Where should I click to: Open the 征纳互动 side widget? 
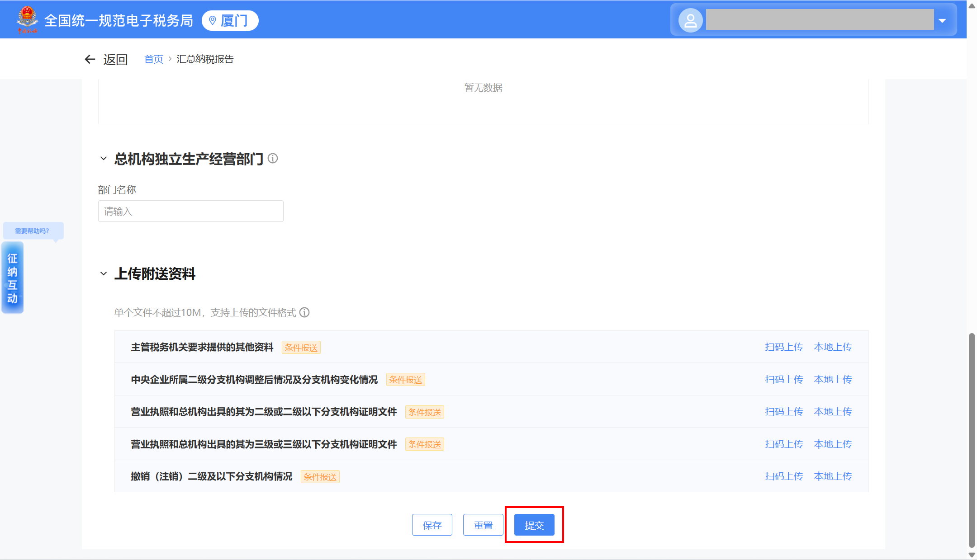pyautogui.click(x=12, y=278)
